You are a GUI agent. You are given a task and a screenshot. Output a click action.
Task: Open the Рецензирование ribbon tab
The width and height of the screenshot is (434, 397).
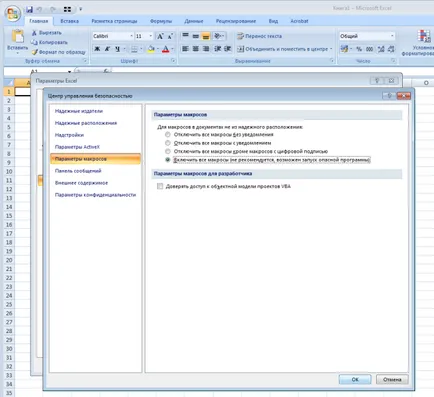click(x=236, y=21)
